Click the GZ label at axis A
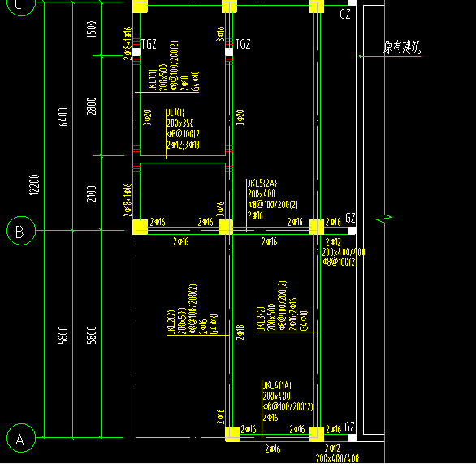Viewport: 476px width, 464px height. click(x=350, y=427)
